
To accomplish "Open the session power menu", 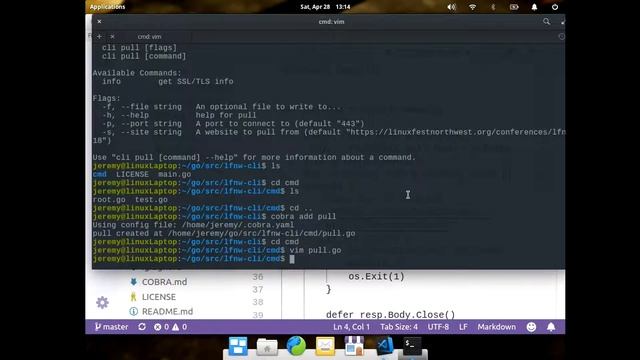I will [555, 7].
